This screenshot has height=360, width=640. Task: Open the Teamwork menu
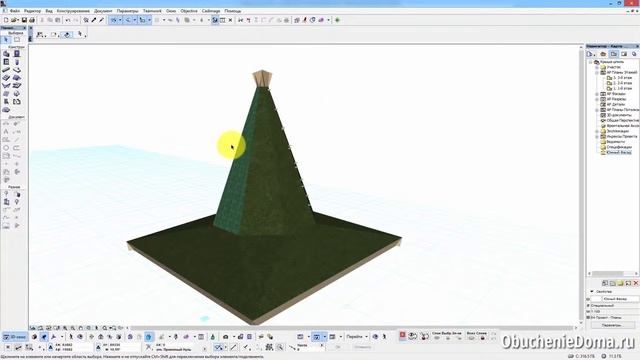click(x=152, y=11)
